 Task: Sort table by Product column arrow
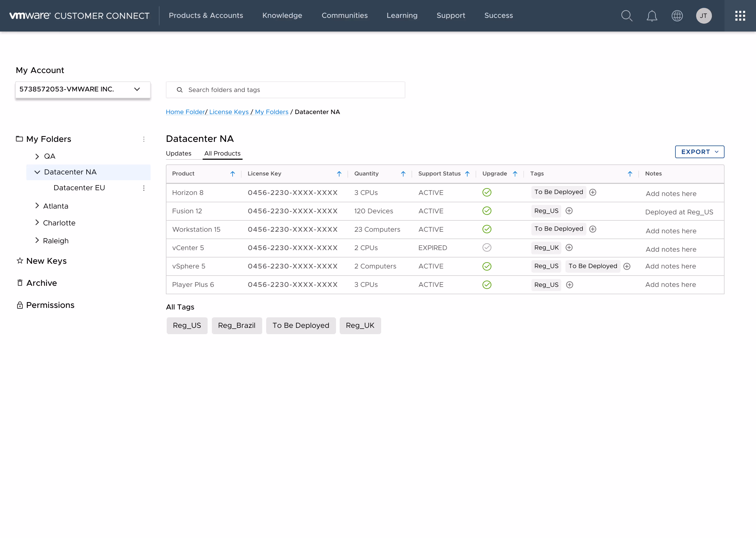click(x=232, y=174)
